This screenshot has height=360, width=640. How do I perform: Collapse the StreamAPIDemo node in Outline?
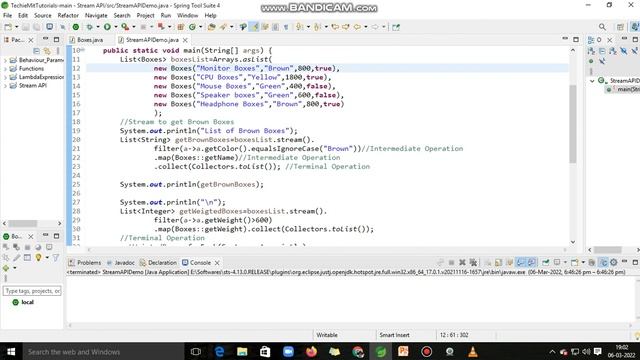[592, 81]
